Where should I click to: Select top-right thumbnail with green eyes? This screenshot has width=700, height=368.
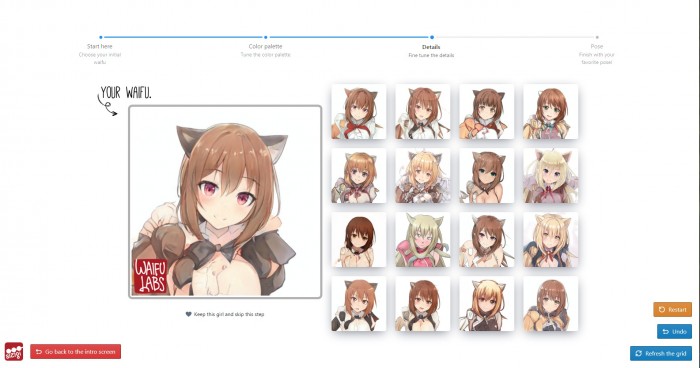click(x=550, y=112)
